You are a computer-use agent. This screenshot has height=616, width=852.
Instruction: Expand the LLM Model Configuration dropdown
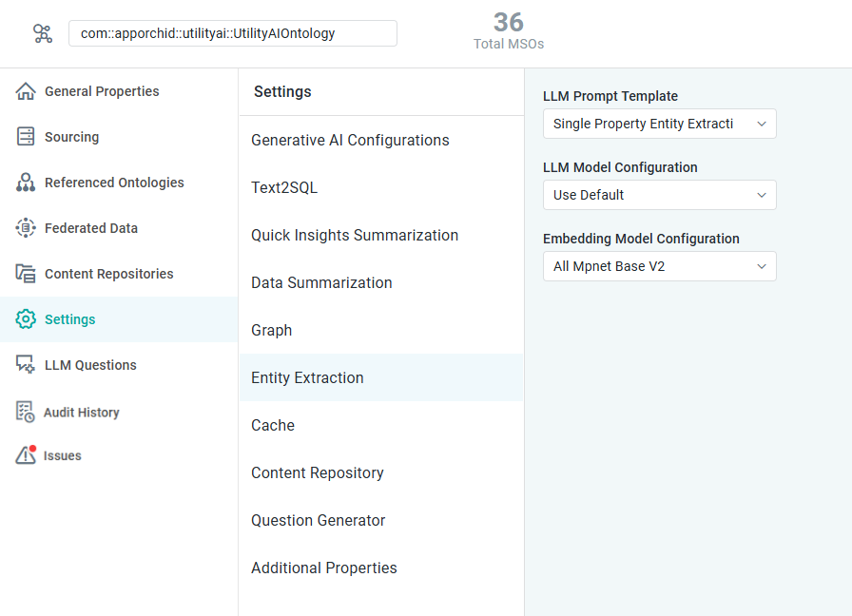click(659, 195)
